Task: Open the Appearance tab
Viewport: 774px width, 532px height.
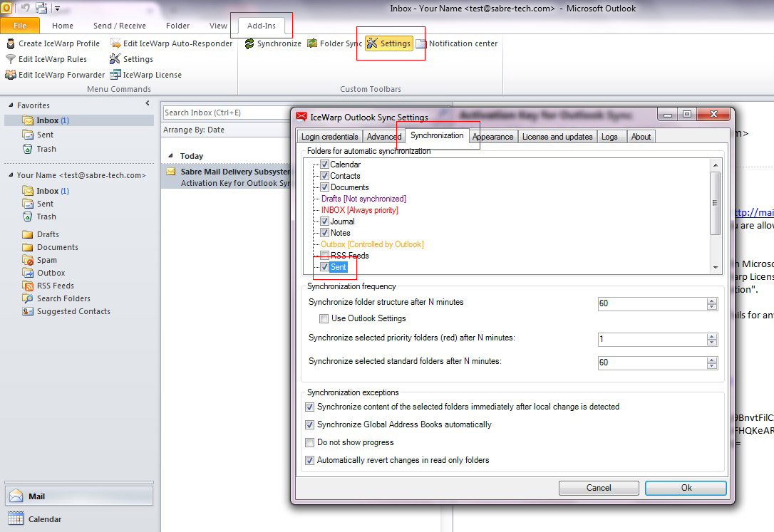Action: point(492,137)
